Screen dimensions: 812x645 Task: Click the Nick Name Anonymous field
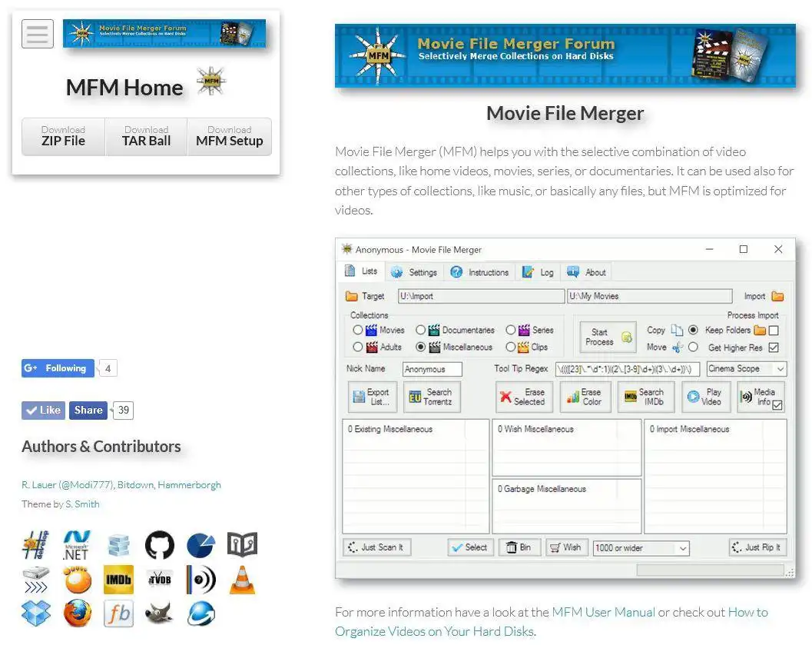[432, 369]
